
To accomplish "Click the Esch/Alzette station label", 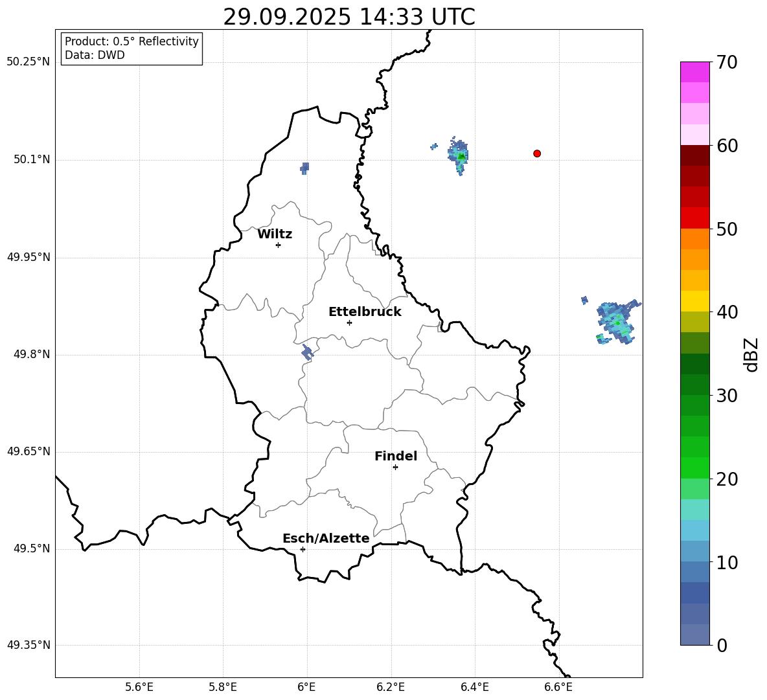I will (x=326, y=538).
